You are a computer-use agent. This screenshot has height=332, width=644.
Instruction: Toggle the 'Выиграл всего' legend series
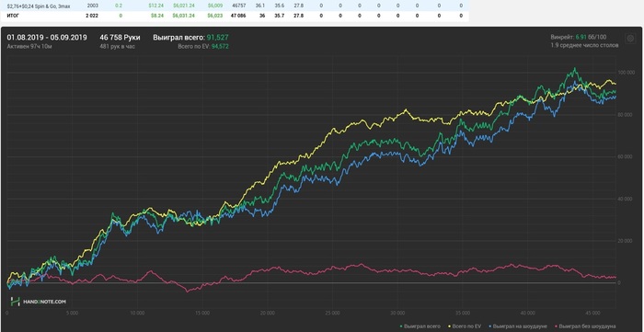(x=420, y=326)
